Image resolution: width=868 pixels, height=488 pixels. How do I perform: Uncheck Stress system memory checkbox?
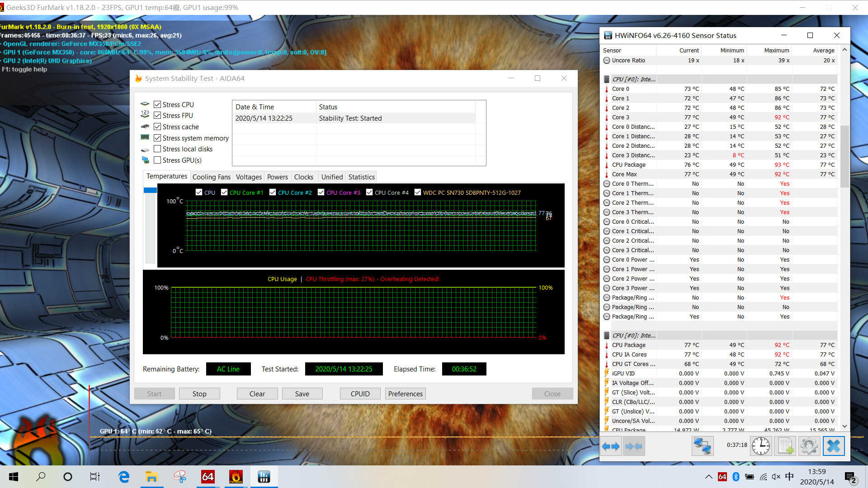coord(157,138)
